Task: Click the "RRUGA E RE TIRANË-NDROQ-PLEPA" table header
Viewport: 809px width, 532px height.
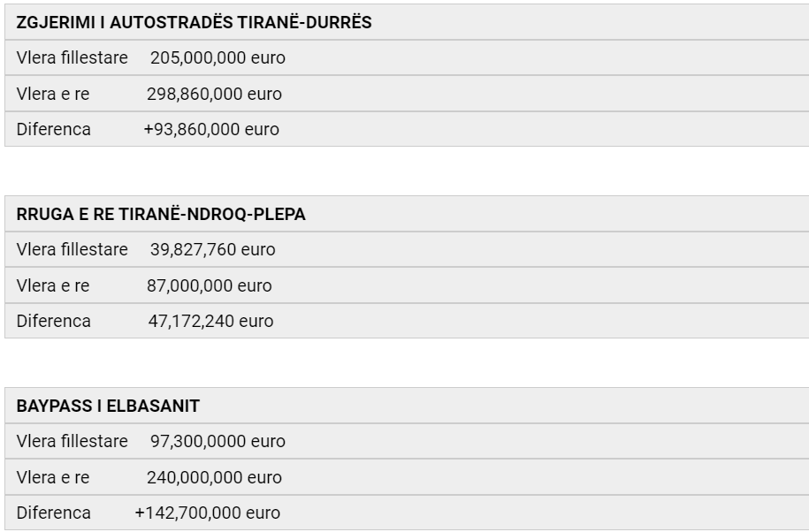Action: pos(161,215)
